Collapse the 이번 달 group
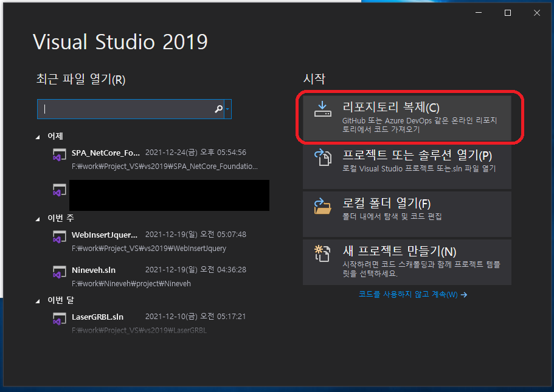The image size is (554, 392). pos(38,301)
